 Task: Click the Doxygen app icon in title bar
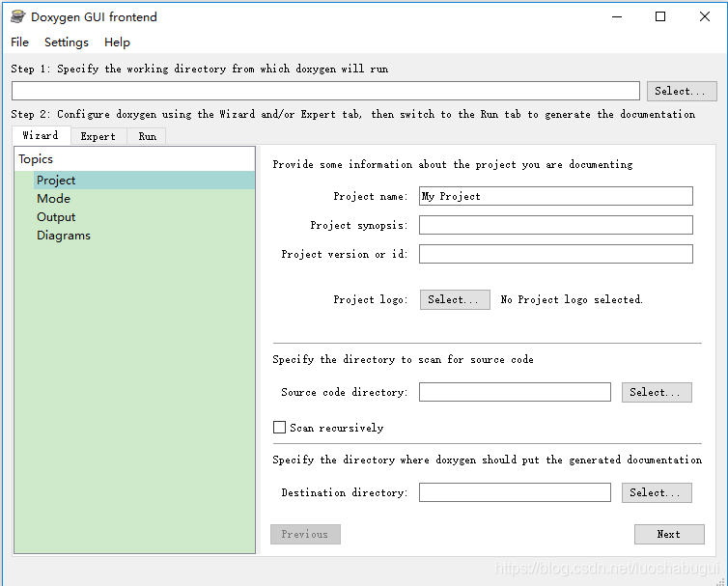pos(18,16)
